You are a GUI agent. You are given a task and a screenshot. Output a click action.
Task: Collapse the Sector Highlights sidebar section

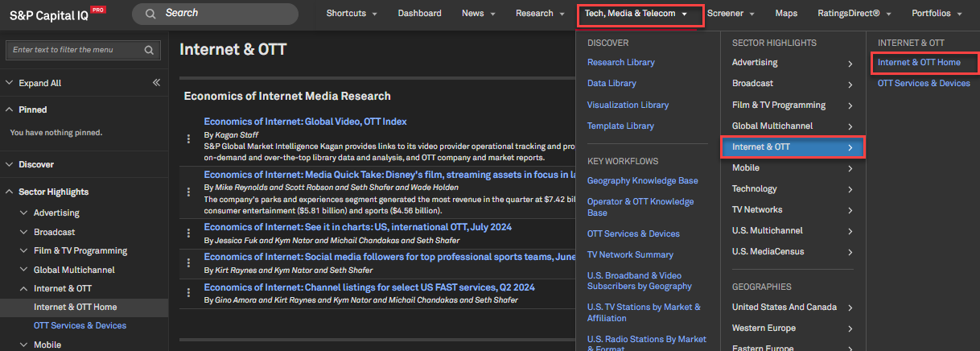(x=9, y=192)
